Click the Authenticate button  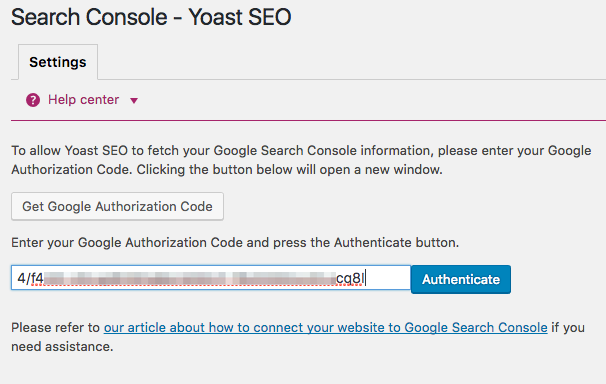coord(461,279)
